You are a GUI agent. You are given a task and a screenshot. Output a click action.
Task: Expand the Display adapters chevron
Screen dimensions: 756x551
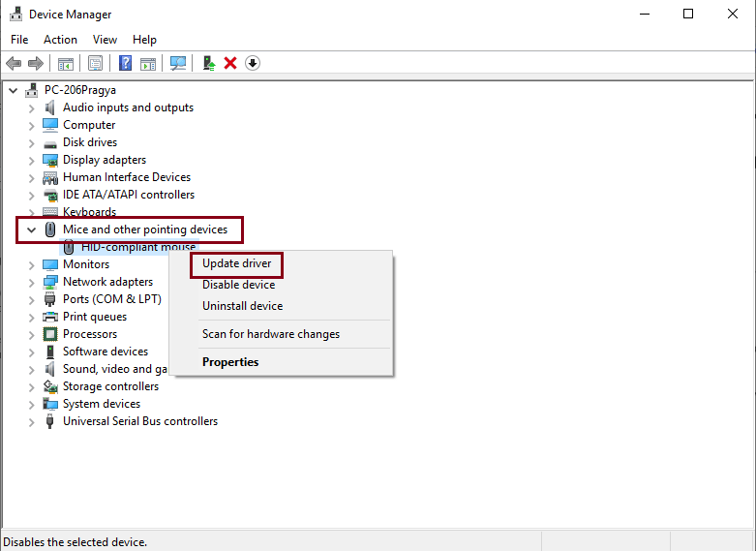coord(31,160)
